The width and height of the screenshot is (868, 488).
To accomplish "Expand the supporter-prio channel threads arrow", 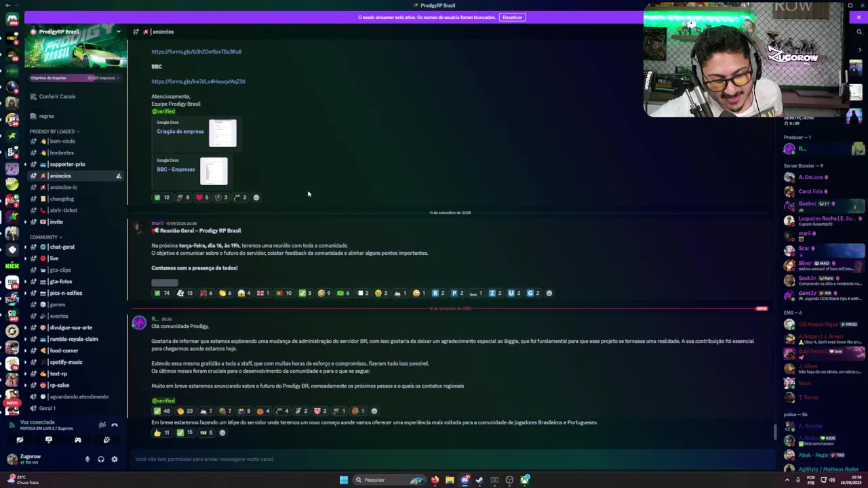I will coord(26,164).
